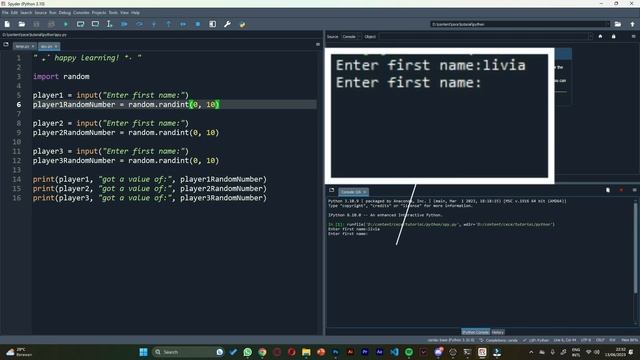Image resolution: width=640 pixels, height=360 pixels.
Task: Step out of function while debugging
Action: [169, 24]
